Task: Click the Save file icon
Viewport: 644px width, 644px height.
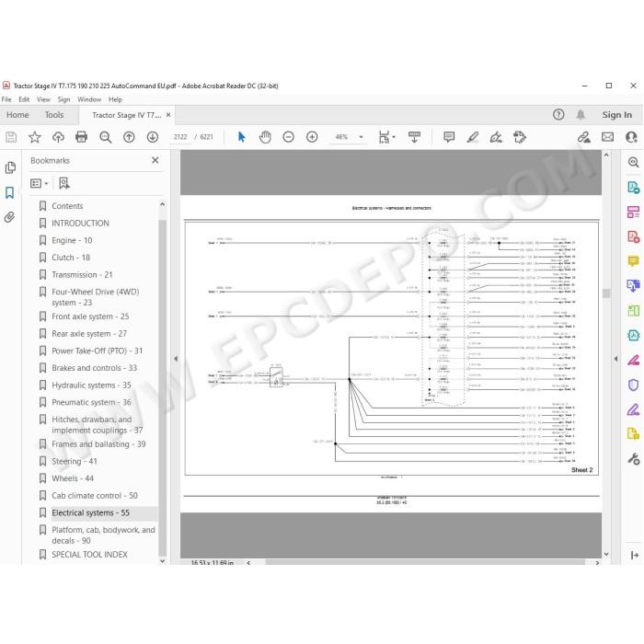Action: pyautogui.click(x=11, y=137)
